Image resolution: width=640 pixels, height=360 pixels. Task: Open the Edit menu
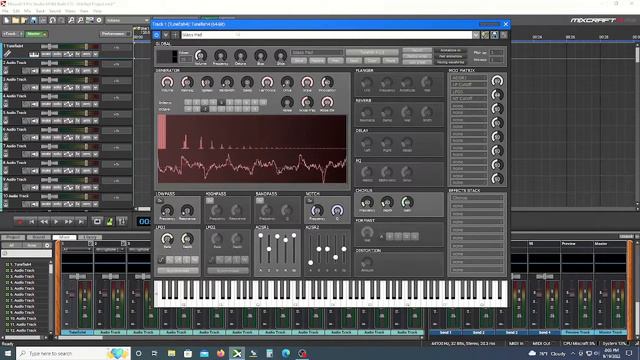tap(16, 11)
